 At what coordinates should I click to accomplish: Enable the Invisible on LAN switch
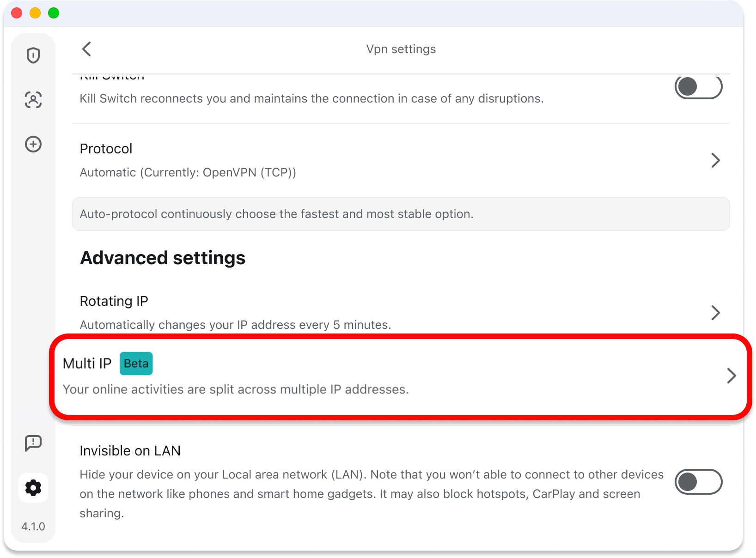(x=698, y=482)
